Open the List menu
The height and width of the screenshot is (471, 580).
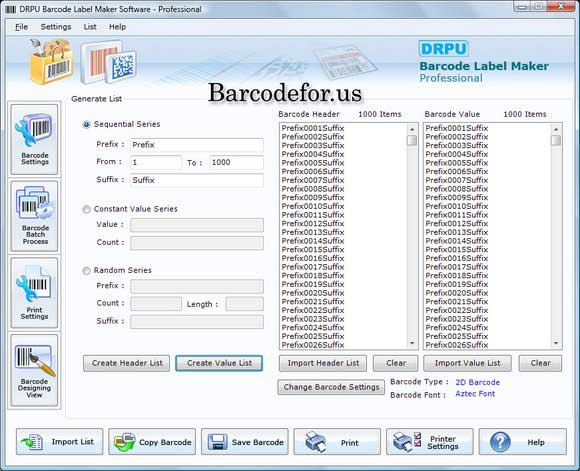tap(90, 27)
